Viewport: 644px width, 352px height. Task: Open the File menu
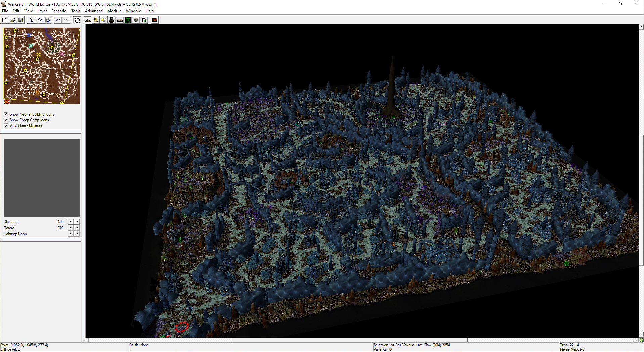pos(5,11)
